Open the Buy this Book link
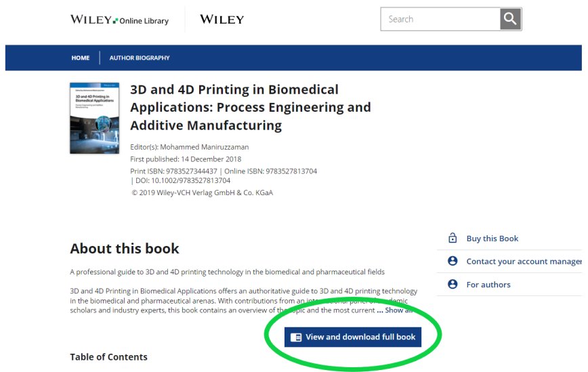 [x=492, y=239]
